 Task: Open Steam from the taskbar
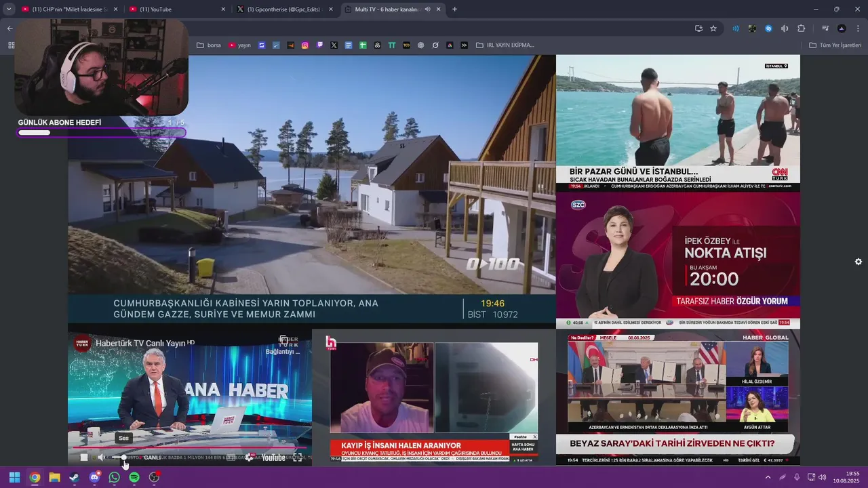(x=74, y=477)
